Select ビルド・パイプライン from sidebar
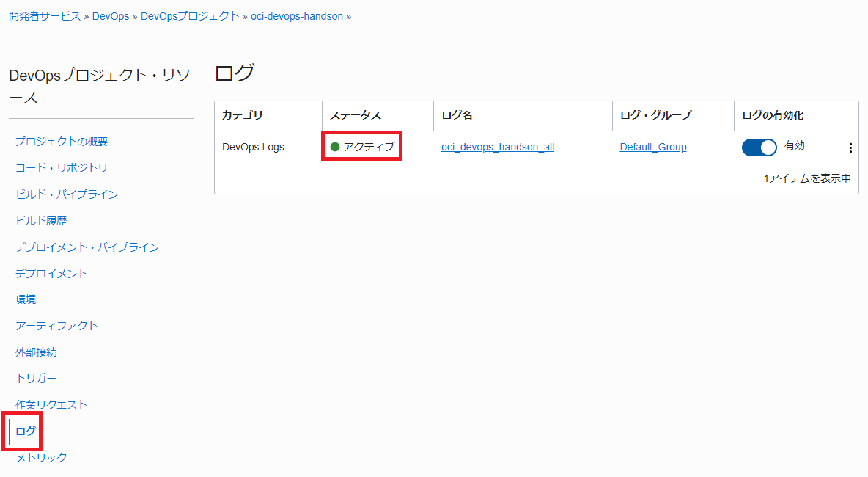Viewport: 868px width, 477px height. pyautogui.click(x=67, y=194)
